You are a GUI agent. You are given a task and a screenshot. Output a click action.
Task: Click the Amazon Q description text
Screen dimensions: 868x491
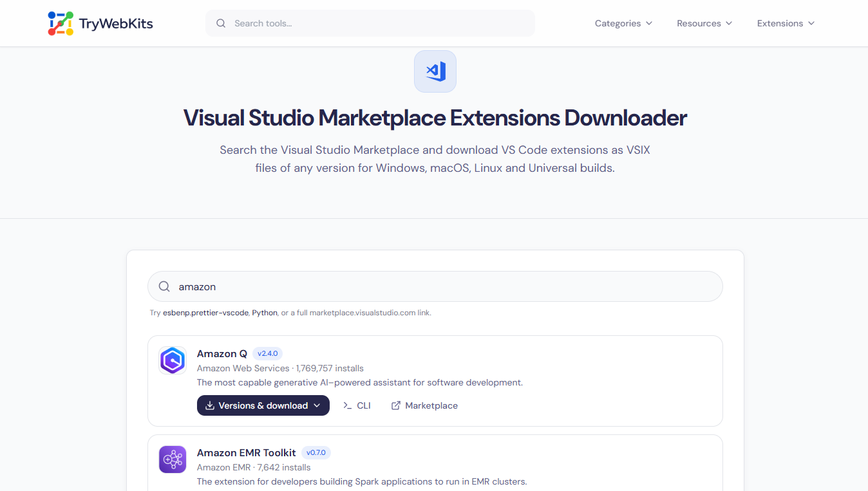(x=360, y=382)
